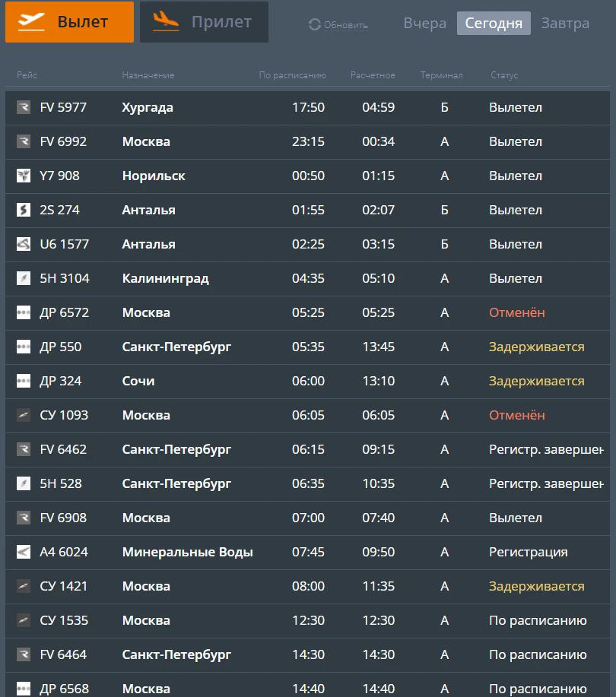Click the refresh circular arrow icon

pos(314,24)
